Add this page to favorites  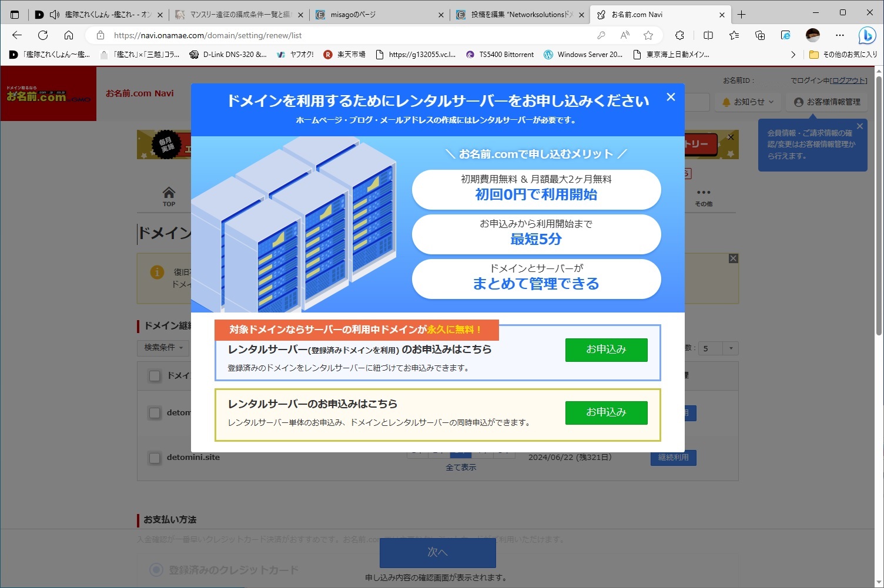click(x=648, y=35)
